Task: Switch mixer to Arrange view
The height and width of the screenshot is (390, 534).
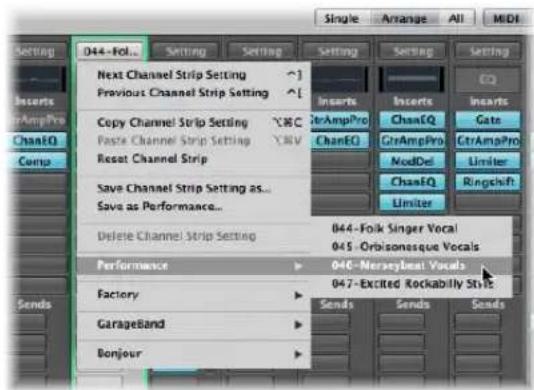Action: (404, 18)
